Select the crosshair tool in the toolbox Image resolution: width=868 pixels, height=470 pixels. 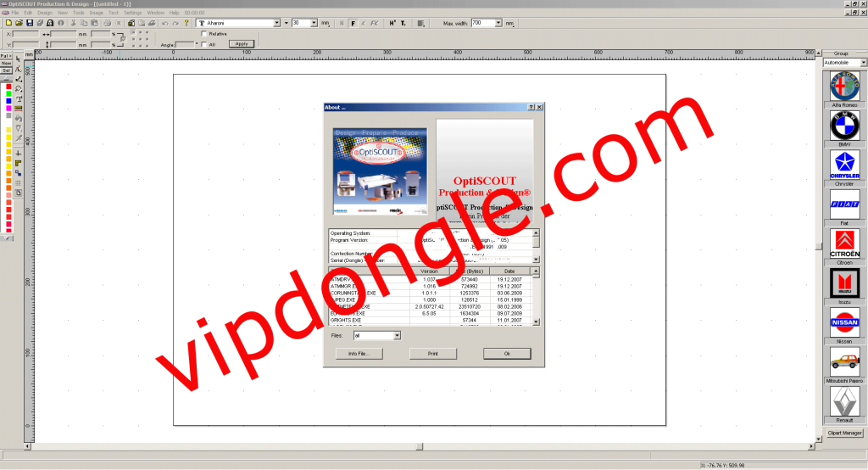point(19,154)
